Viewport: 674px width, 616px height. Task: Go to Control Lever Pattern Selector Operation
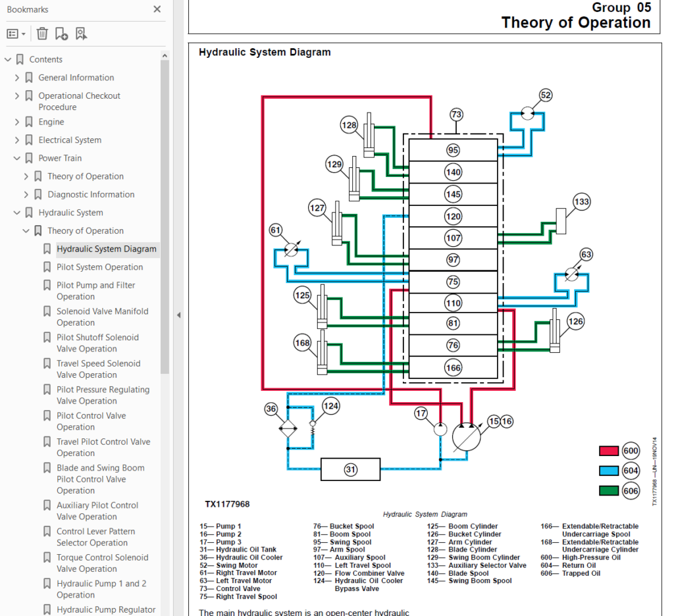(x=96, y=537)
